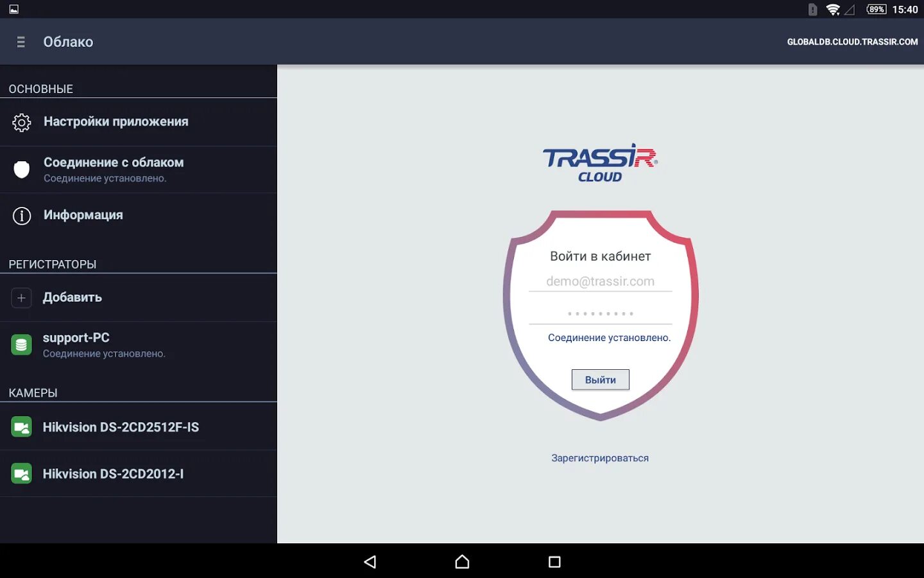Screen dimensions: 924x578
Task: Select Добавить to add a recorder
Action: click(139, 297)
